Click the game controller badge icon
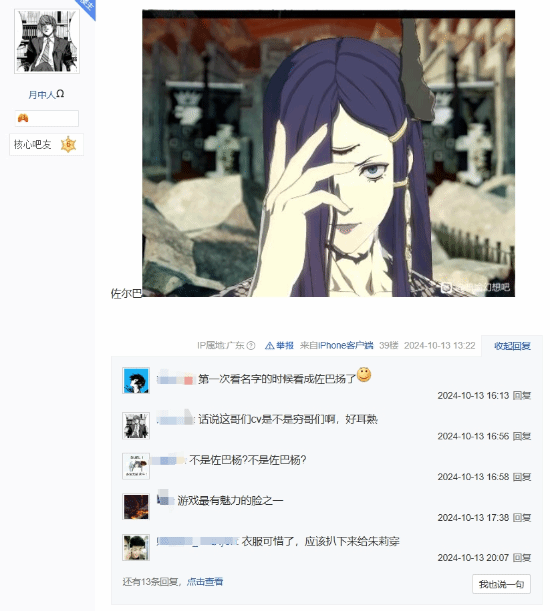Viewport: 550px width, 611px height. click(23, 118)
